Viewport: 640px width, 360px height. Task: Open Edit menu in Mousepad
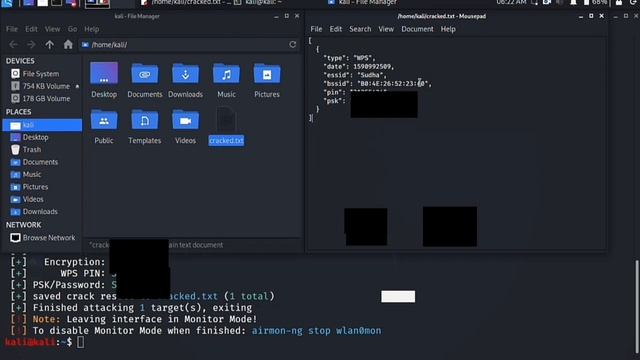coord(336,29)
